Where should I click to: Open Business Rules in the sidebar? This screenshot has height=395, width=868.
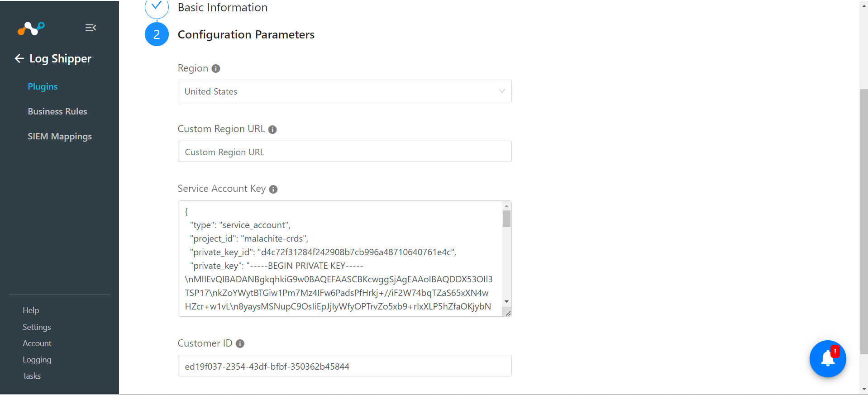(x=57, y=111)
